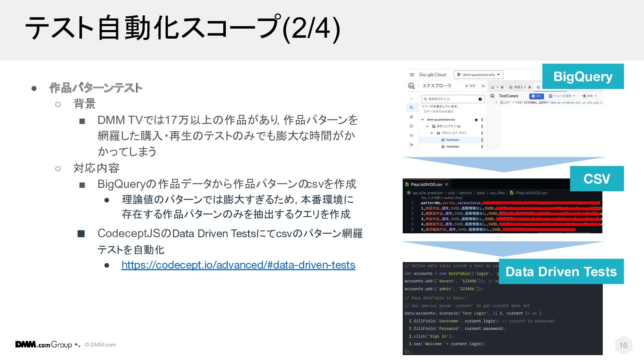Click the slide page number 16 badge

623,345
